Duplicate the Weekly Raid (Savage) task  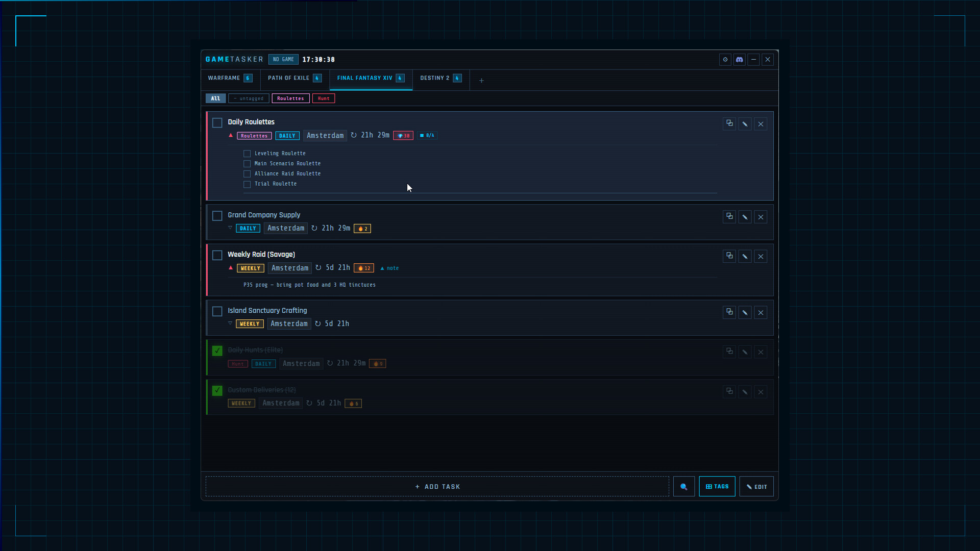[x=729, y=256]
